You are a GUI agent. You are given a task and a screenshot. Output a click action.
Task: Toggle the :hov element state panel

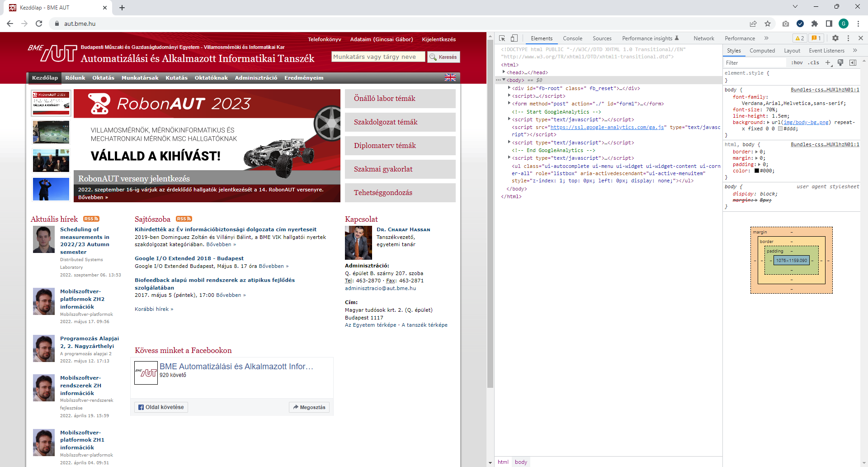797,62
